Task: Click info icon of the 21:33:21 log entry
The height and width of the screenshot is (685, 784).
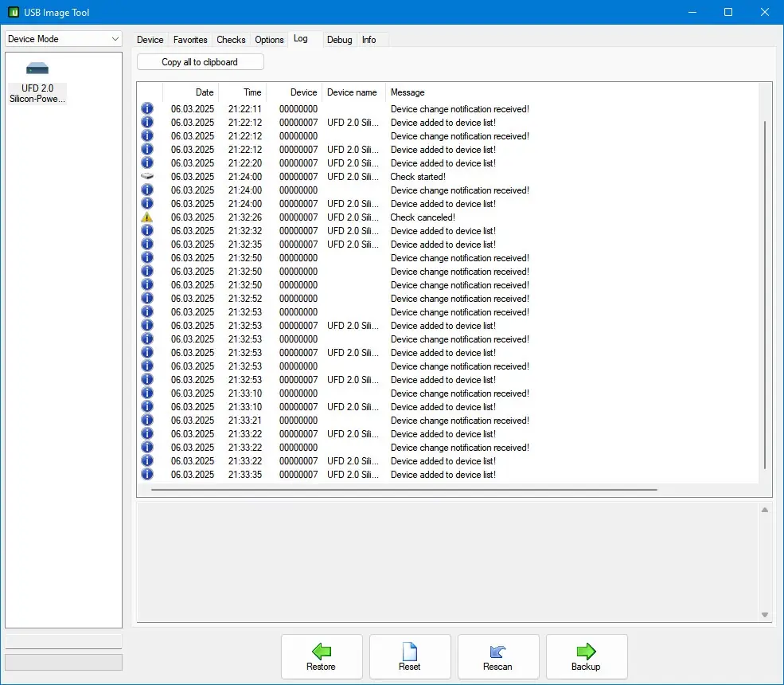Action: [147, 420]
